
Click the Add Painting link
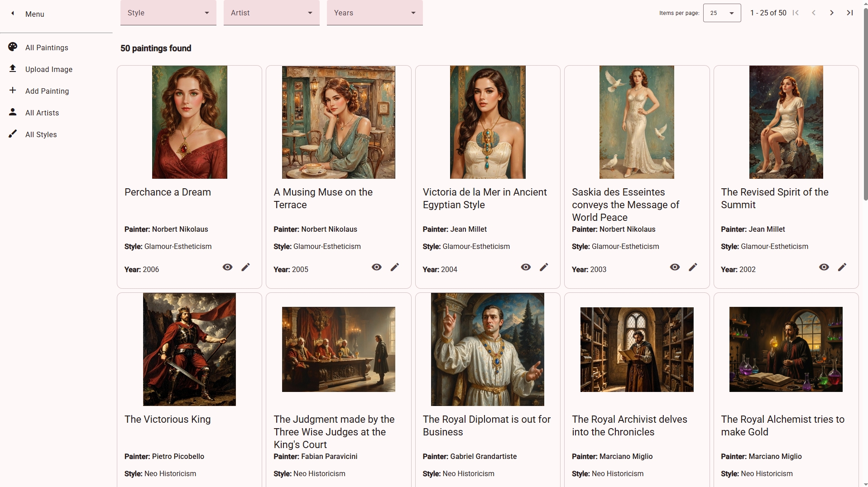point(47,91)
